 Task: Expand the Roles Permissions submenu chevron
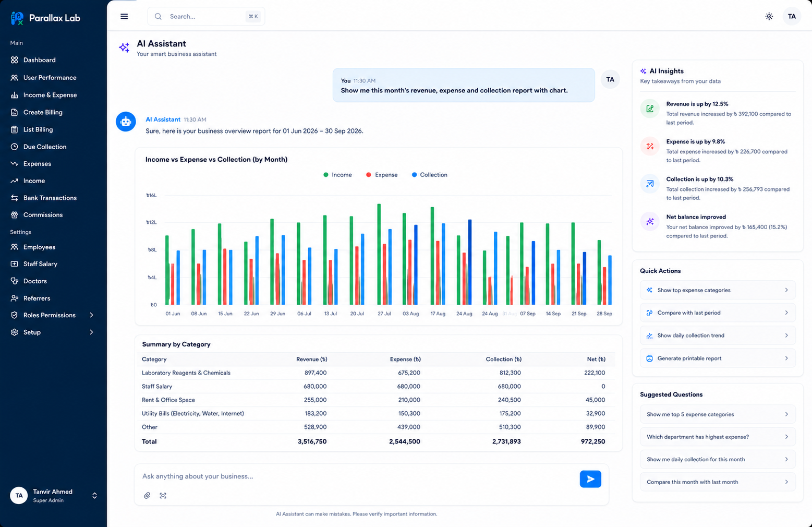(x=92, y=315)
